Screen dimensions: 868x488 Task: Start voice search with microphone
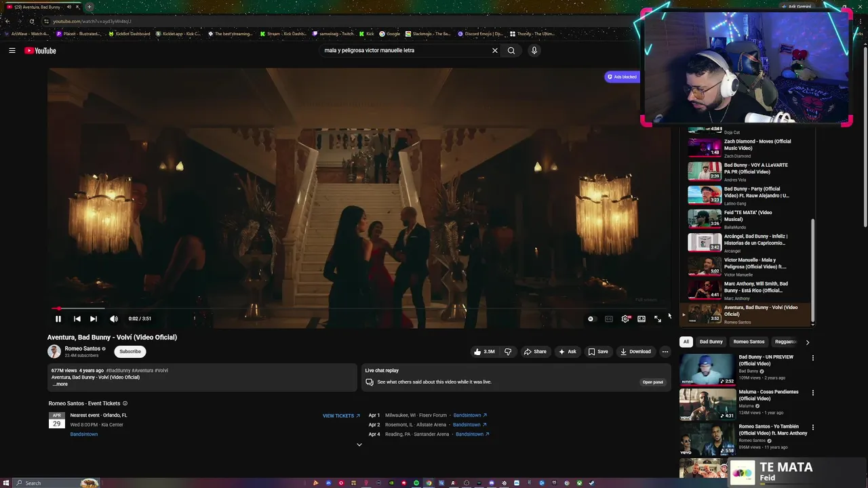pyautogui.click(x=534, y=50)
